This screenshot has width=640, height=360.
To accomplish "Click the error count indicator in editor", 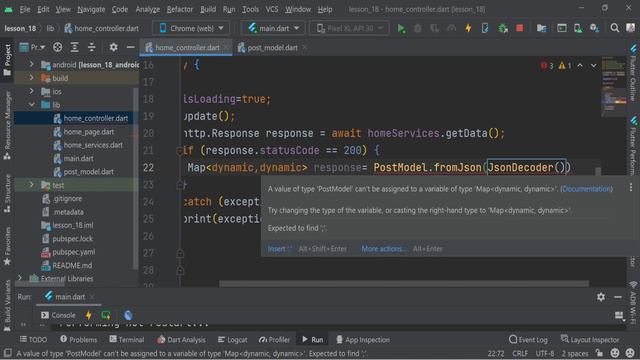I will [x=547, y=65].
